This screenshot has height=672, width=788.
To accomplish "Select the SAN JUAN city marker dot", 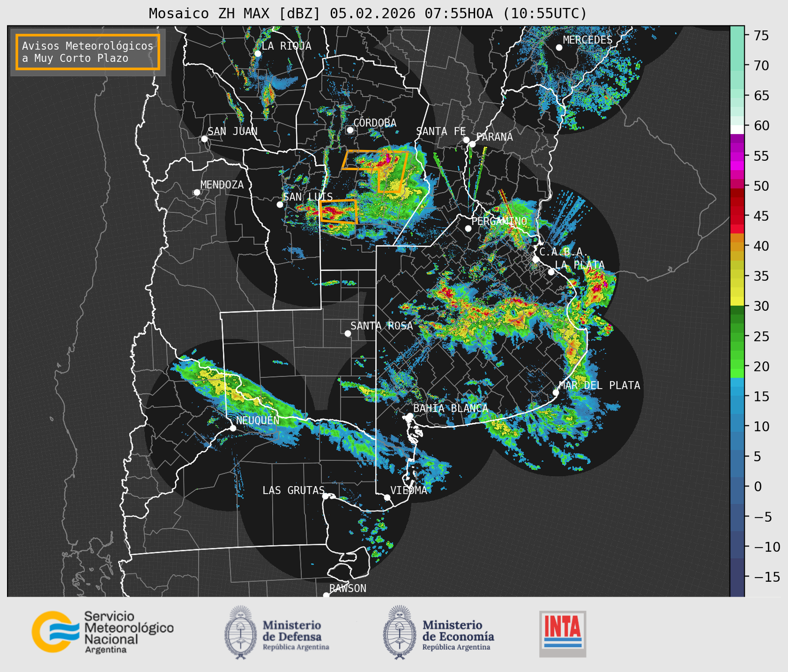I will (x=205, y=139).
